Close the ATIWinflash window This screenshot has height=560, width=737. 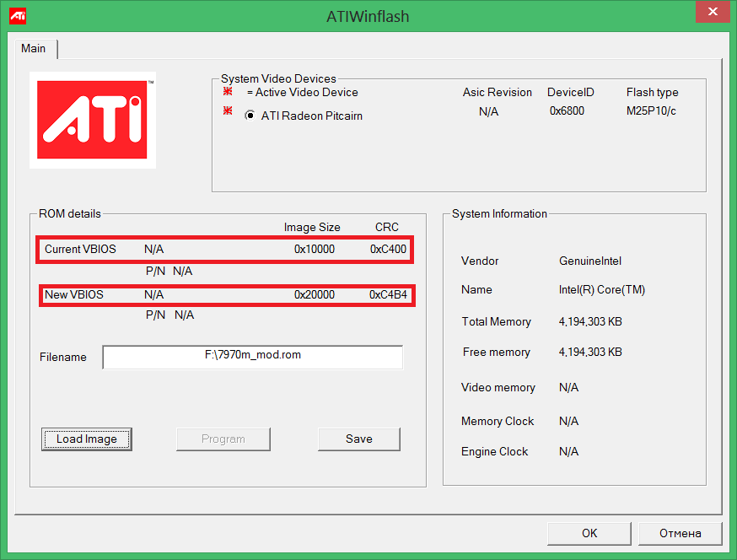[713, 11]
